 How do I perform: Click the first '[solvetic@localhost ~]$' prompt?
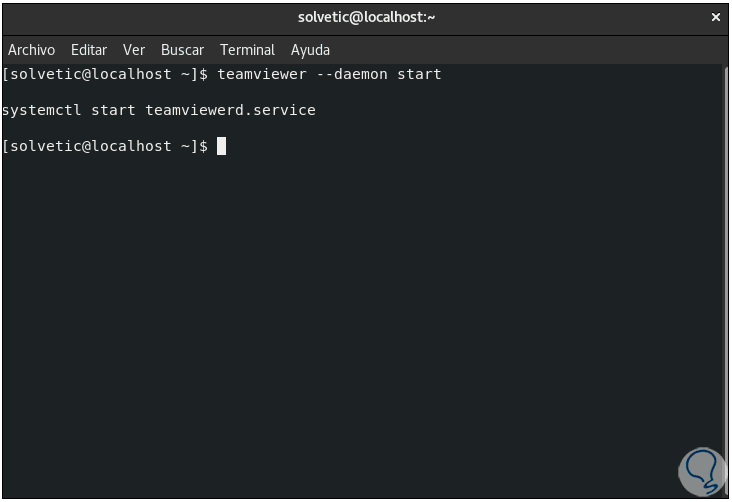105,74
